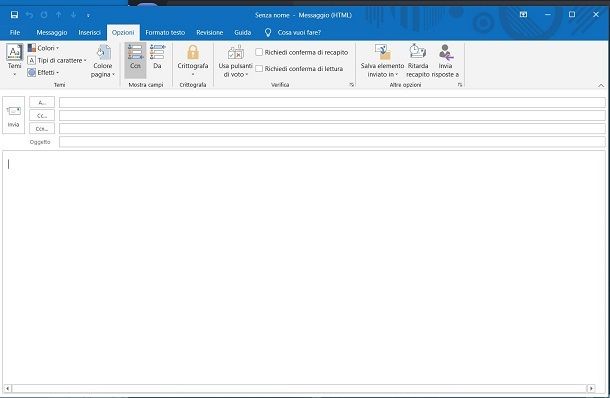Go to previous item with up arrow

[59, 15]
